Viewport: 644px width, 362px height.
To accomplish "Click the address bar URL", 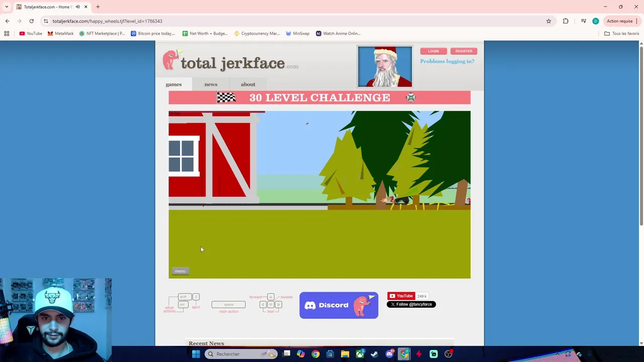I will point(107,21).
